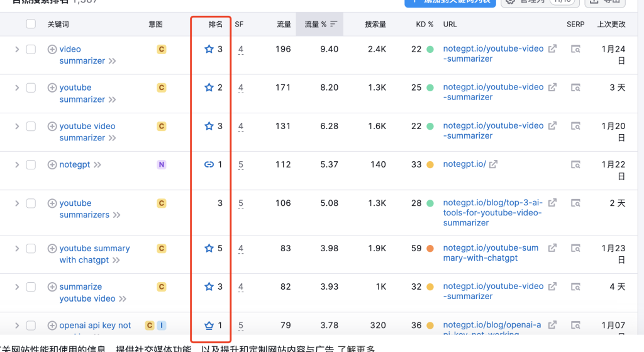Click green KD dot in 'video summarizer' row

click(430, 49)
